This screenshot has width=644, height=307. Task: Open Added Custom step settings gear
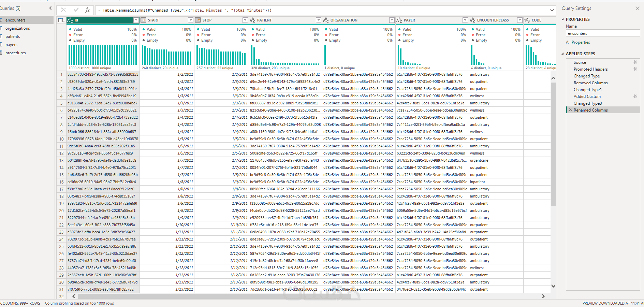pos(635,97)
